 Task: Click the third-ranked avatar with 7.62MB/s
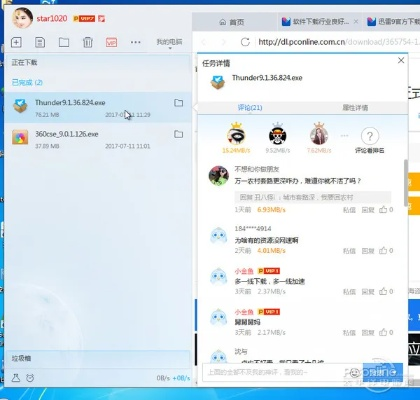tap(319, 135)
